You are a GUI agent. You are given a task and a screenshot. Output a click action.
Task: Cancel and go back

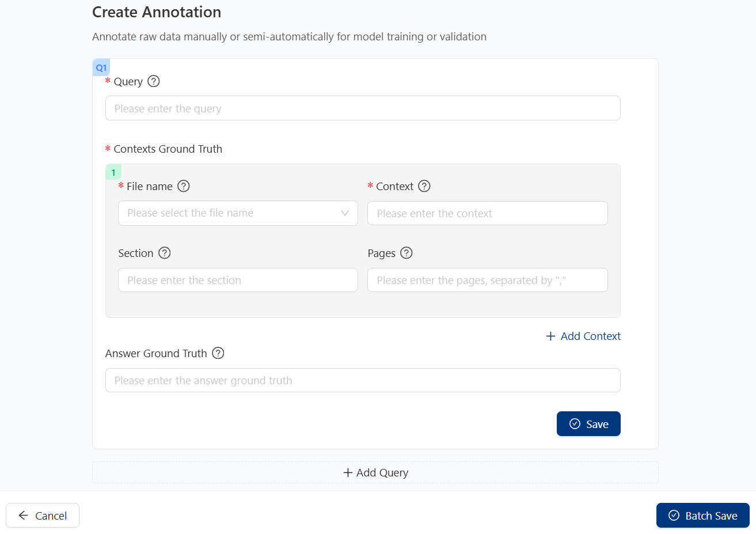[43, 516]
